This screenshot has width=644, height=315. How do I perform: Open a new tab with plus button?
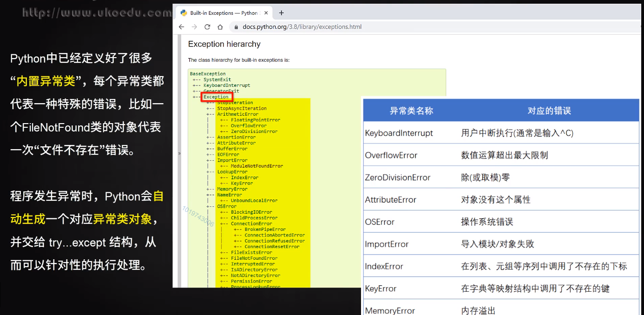281,13
